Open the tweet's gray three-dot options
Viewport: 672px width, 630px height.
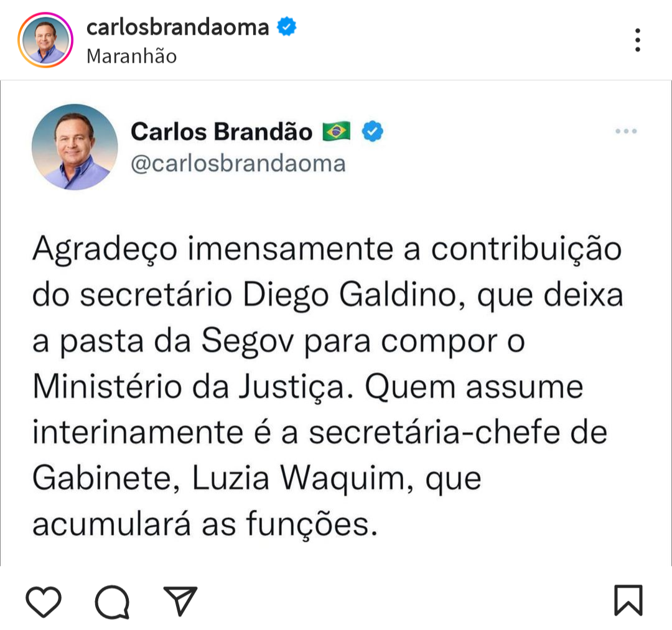click(x=626, y=131)
